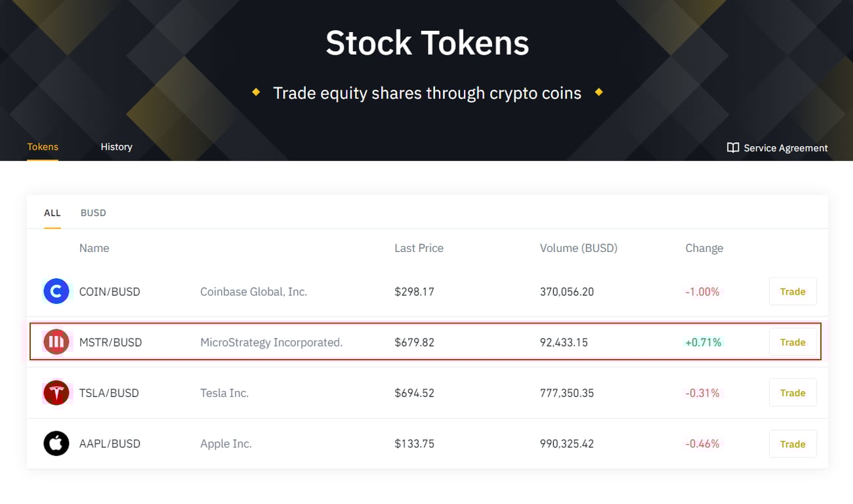Filter by the BUSD tab
The image size is (853, 504).
coord(93,213)
